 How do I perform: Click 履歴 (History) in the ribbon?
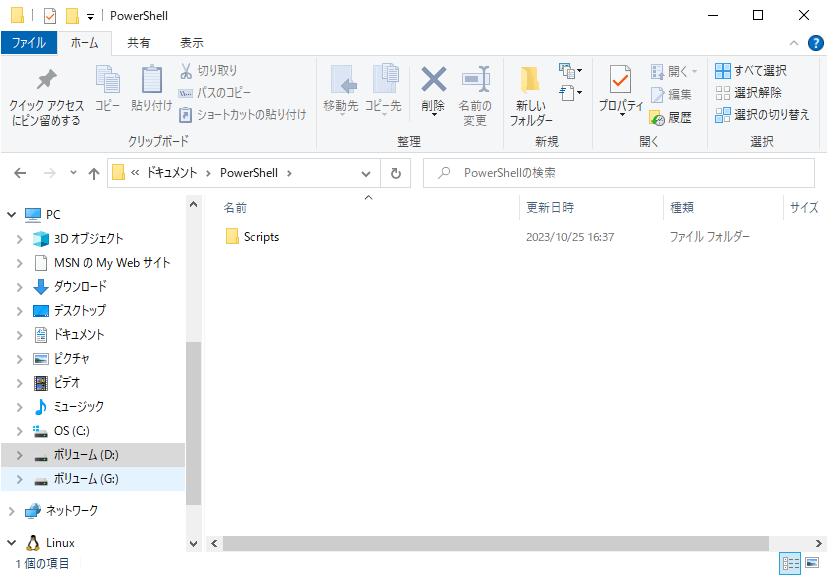pos(671,117)
